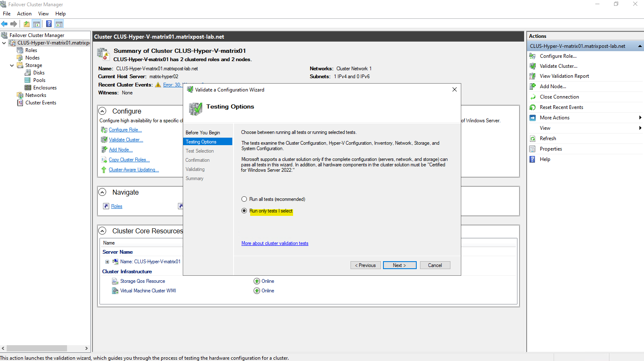Select Run all tests (recommended) option
Image resolution: width=644 pixels, height=361 pixels.
tap(244, 199)
